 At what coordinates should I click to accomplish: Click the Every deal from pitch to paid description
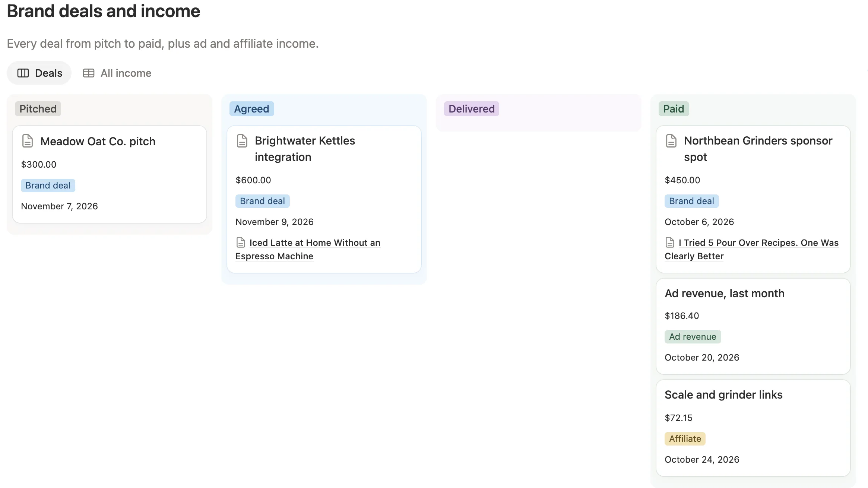[x=163, y=44]
